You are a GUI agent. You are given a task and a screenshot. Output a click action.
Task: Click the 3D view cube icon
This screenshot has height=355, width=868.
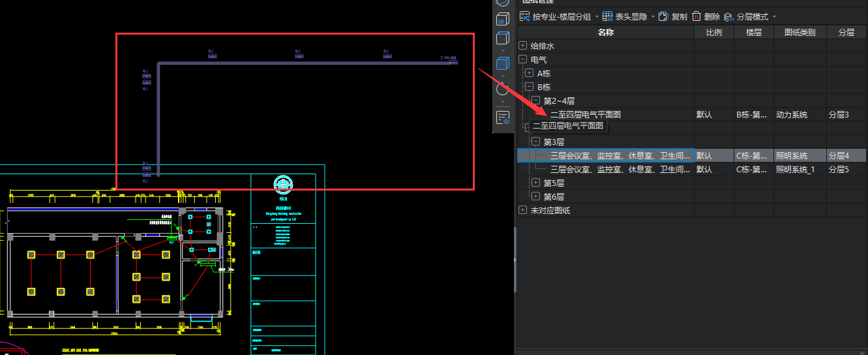pyautogui.click(x=502, y=19)
